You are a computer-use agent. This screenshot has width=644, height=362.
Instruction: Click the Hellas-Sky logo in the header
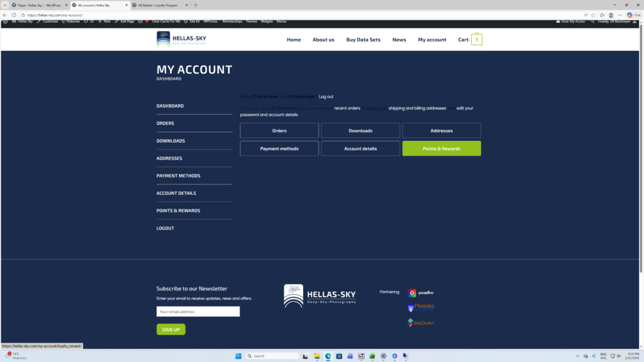pos(181,40)
